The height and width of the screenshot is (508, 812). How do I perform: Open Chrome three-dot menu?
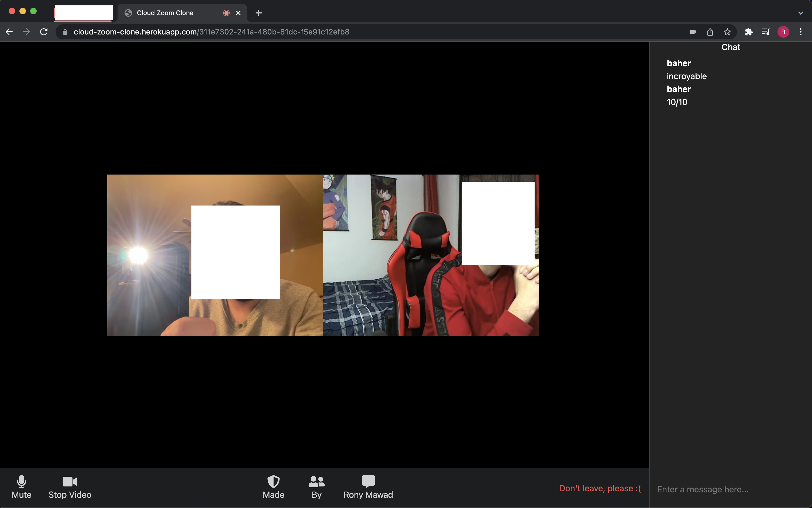801,32
